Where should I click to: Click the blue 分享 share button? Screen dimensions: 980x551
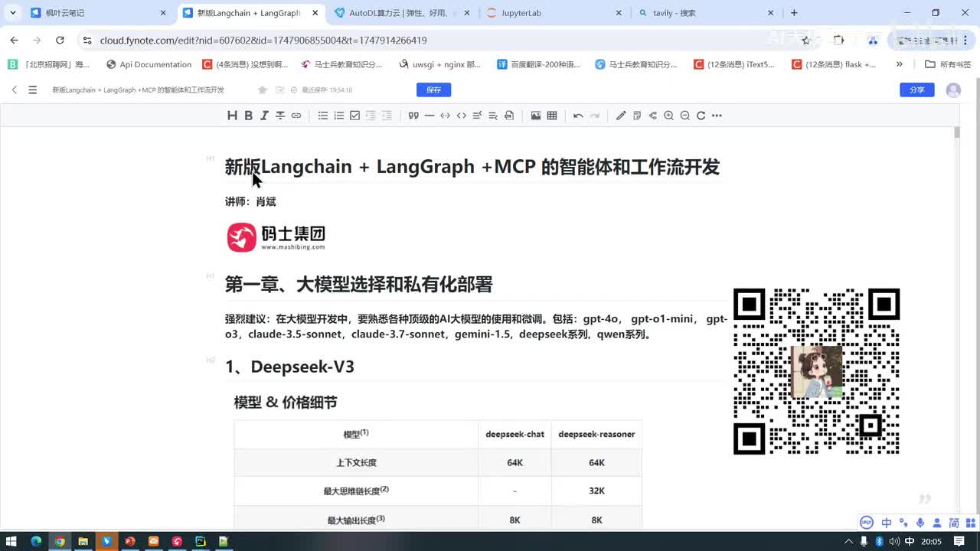coord(916,90)
